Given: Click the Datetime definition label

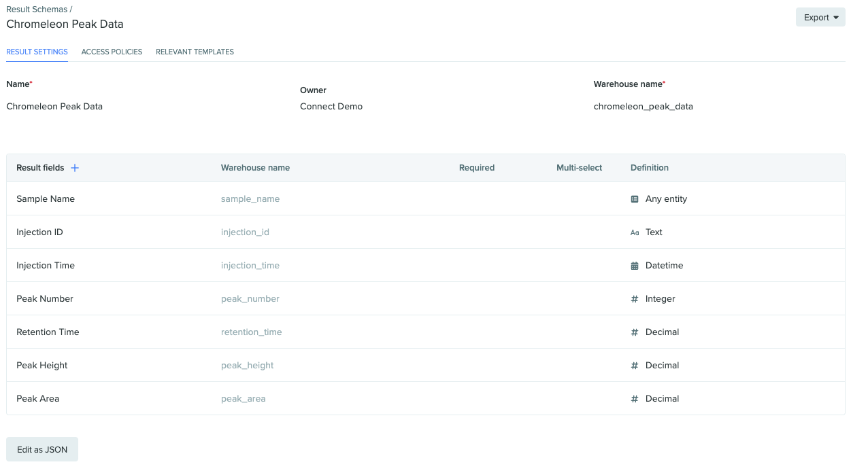Looking at the screenshot, I should pyautogui.click(x=665, y=266).
